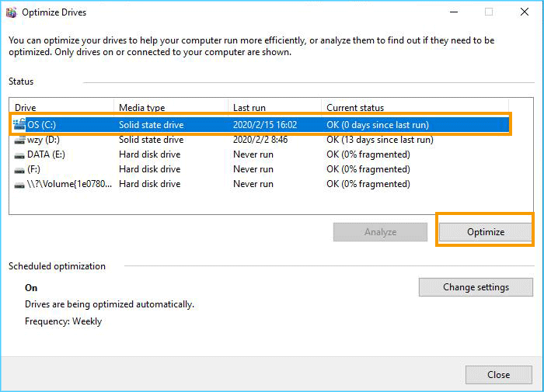The height and width of the screenshot is (392, 544).
Task: Select the wzy (D:) drive icon
Action: [x=19, y=140]
